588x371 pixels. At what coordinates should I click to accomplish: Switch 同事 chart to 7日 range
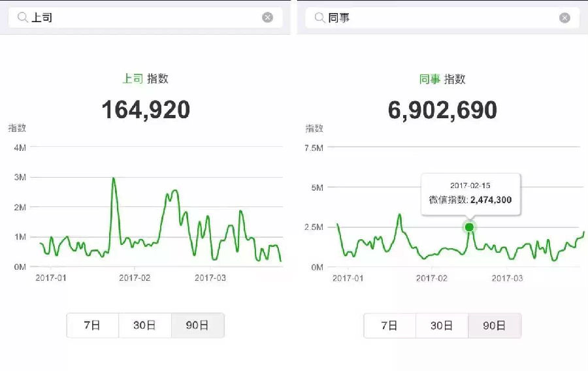click(389, 325)
